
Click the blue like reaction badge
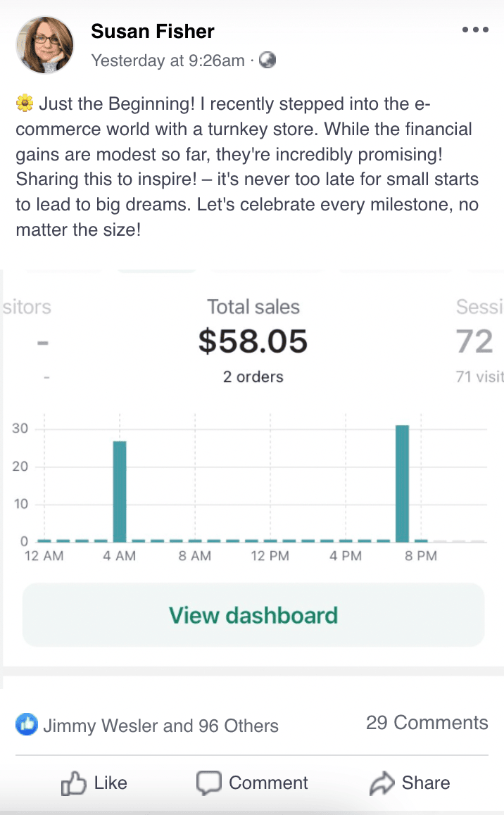click(27, 724)
